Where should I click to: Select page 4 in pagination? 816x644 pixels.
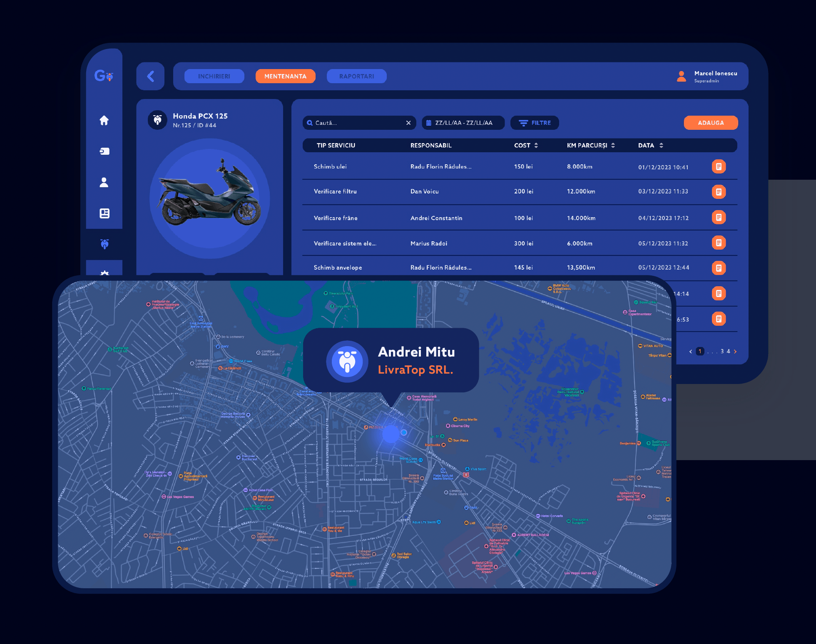pos(728,351)
